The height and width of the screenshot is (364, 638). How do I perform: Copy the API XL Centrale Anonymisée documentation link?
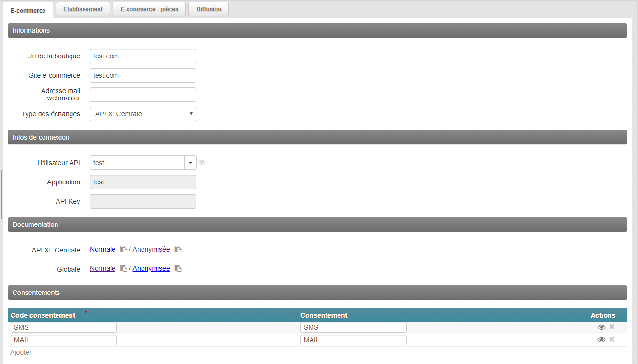(x=178, y=249)
